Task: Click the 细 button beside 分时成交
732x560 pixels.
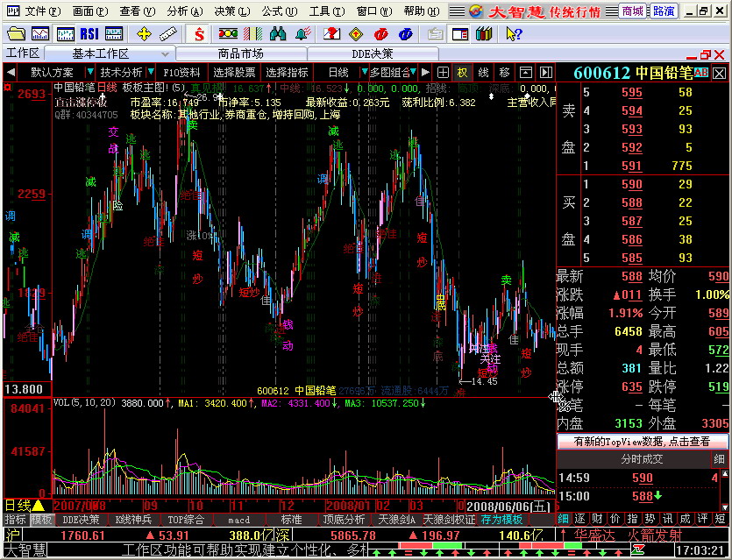Action: click(x=719, y=459)
